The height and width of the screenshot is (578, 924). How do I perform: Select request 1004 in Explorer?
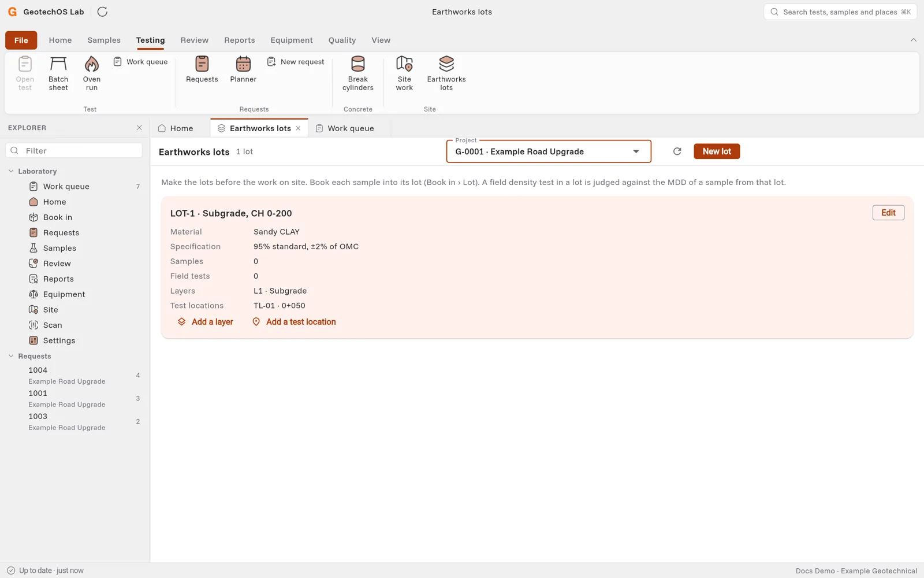(x=75, y=375)
